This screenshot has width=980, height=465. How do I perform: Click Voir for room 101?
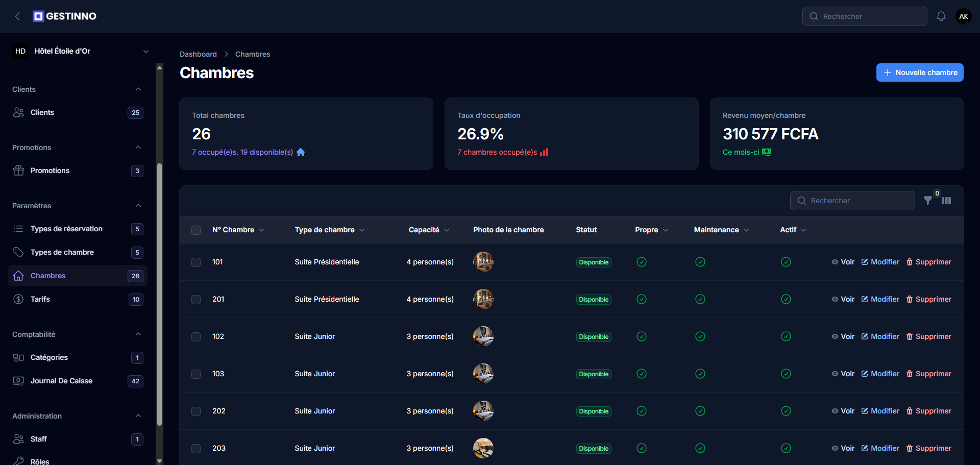[843, 262]
